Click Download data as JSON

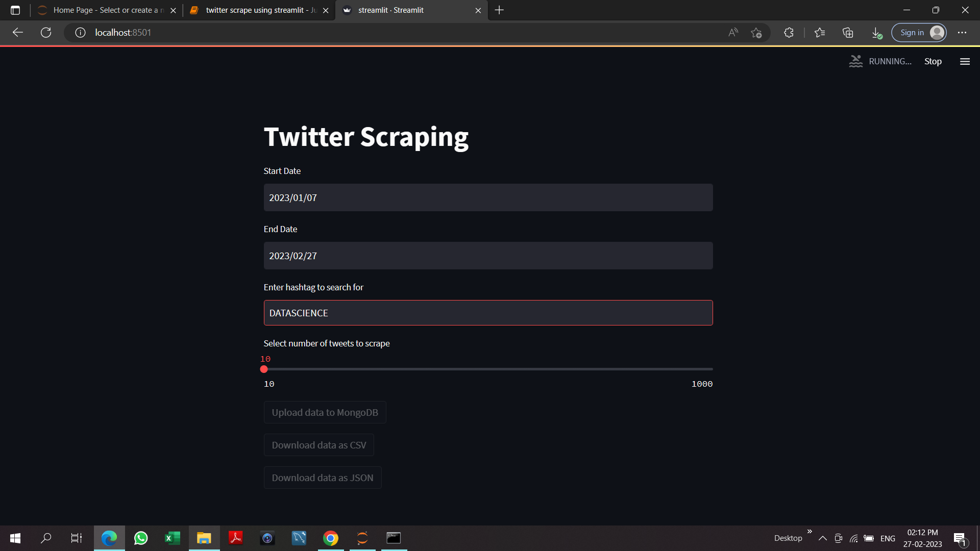(x=322, y=478)
